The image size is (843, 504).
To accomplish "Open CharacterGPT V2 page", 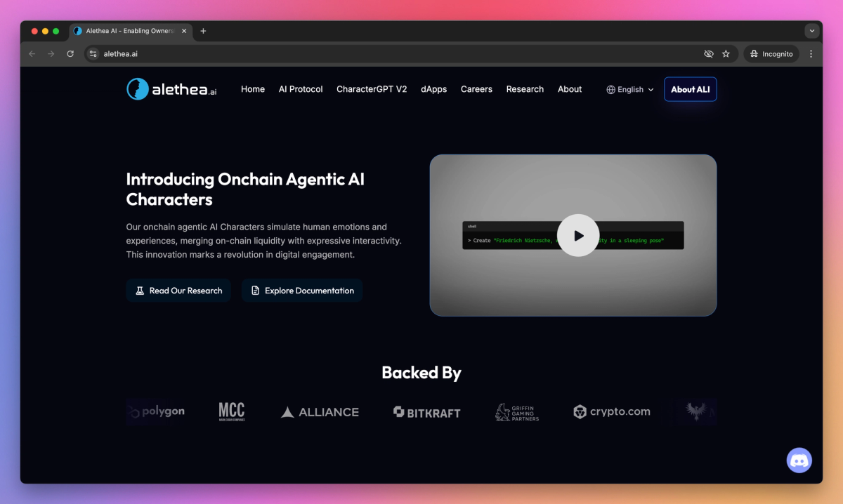I will (372, 89).
